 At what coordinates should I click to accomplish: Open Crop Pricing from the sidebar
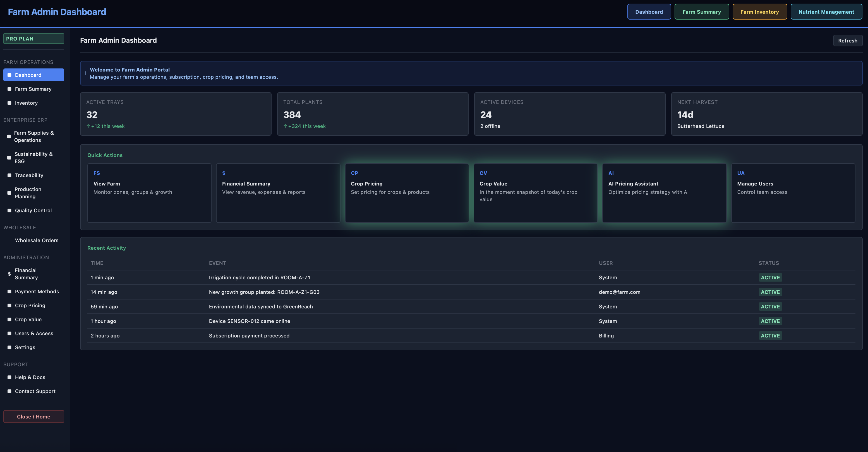click(x=30, y=305)
